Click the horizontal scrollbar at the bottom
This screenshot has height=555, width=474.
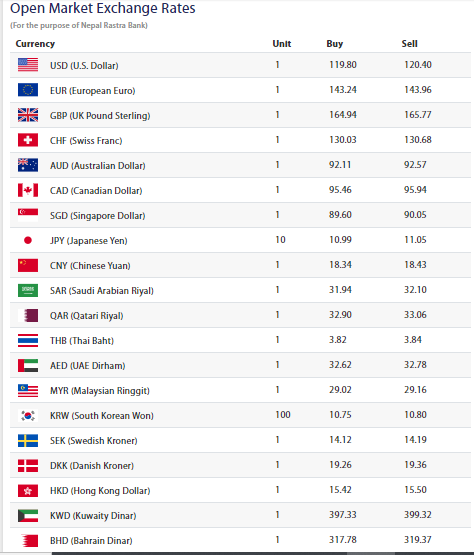pos(263,553)
